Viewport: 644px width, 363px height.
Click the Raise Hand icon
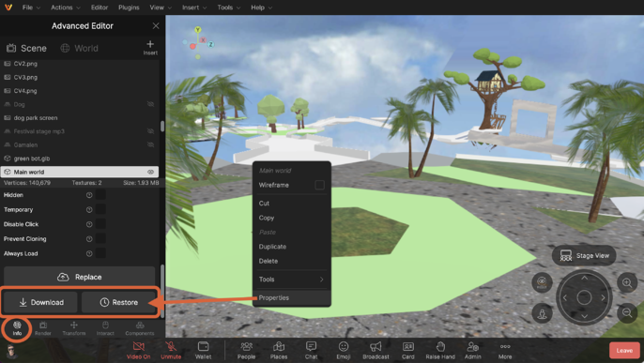[x=440, y=347]
